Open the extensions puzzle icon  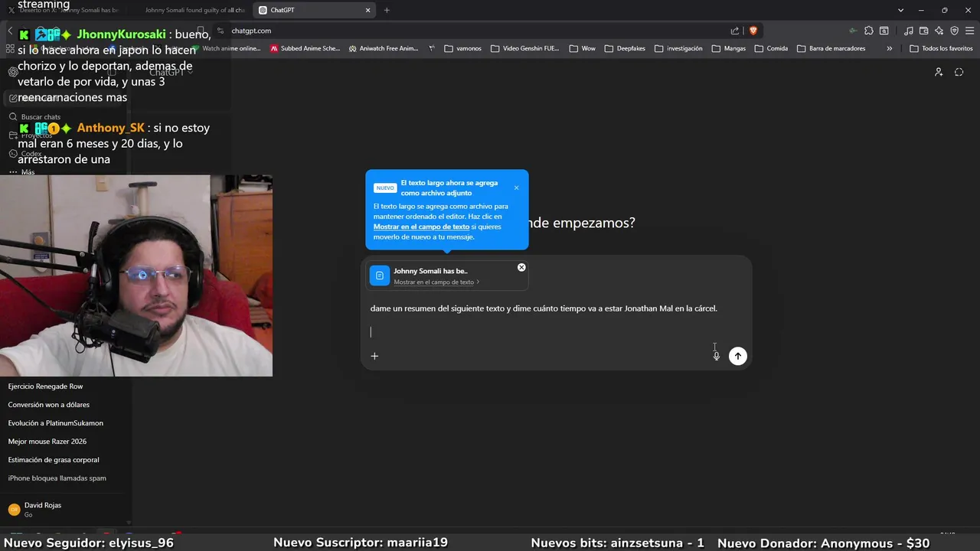pyautogui.click(x=869, y=31)
